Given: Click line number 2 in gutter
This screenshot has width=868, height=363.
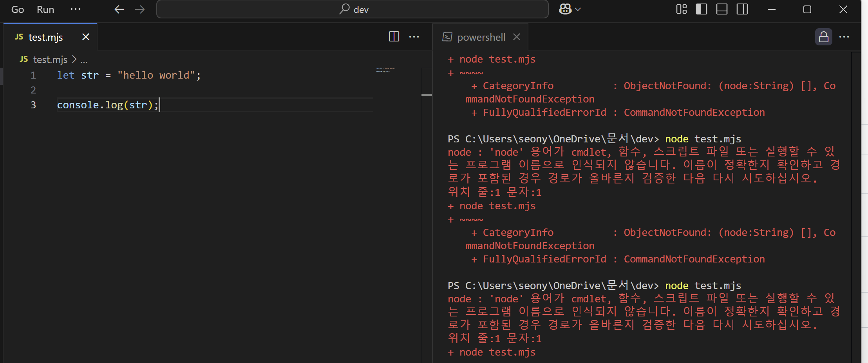Looking at the screenshot, I should tap(33, 90).
